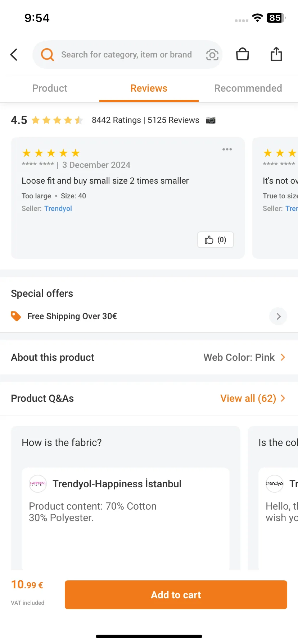Open camera visual search icon
The image size is (298, 644).
(212, 55)
